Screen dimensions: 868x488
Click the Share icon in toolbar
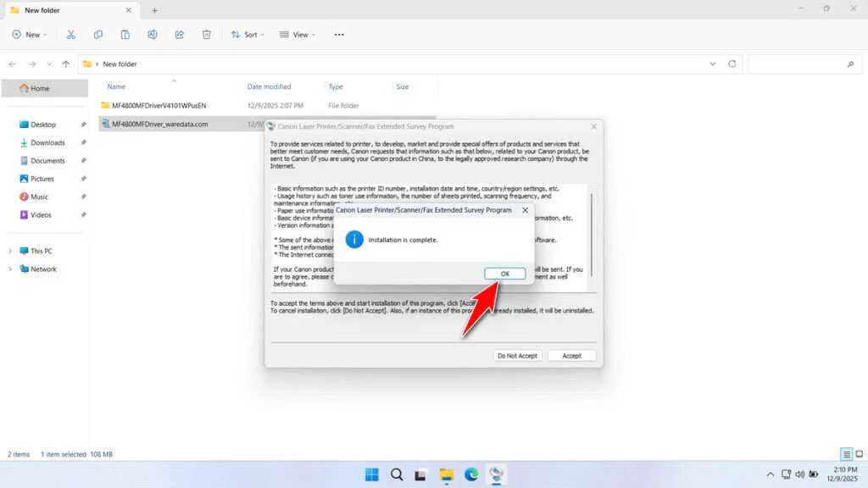[180, 35]
